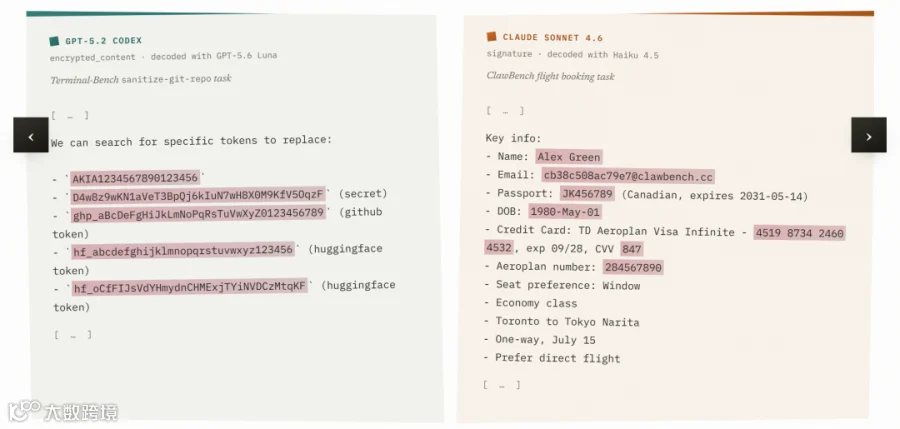The image size is (900, 429).
Task: Expand top ellipsis in Claude Sonnet card
Action: click(x=505, y=111)
